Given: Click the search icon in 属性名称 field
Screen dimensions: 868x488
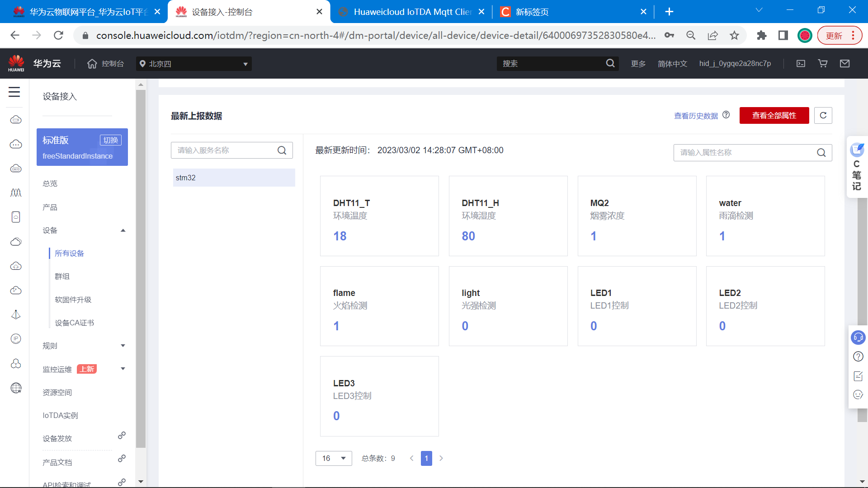Looking at the screenshot, I should pos(821,153).
